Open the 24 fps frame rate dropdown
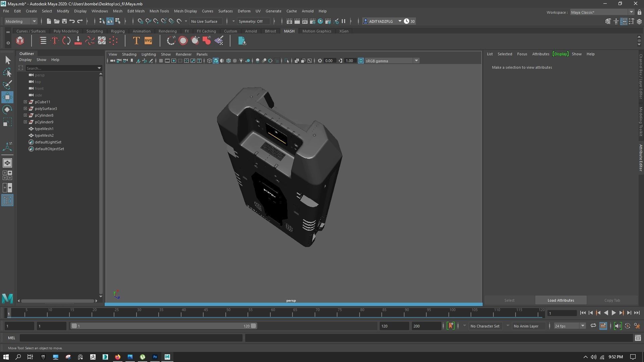This screenshot has width=644, height=362. tap(570, 326)
